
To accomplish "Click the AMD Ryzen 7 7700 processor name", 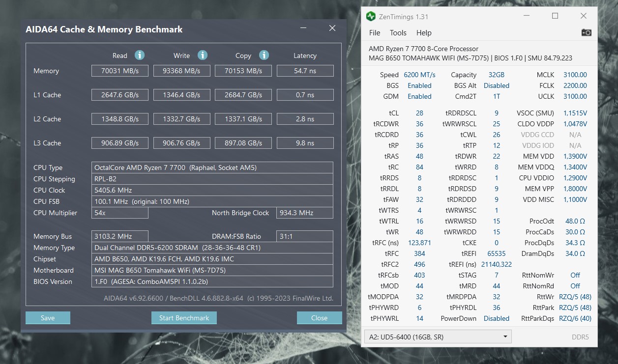I will [423, 49].
